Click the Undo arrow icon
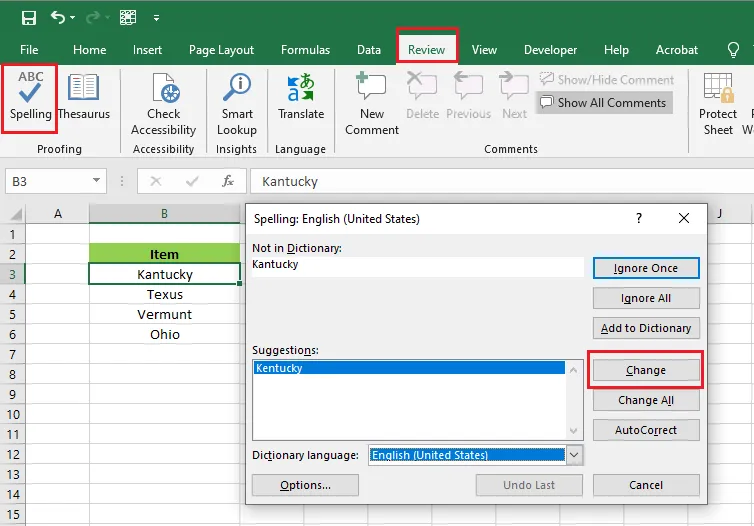 (x=58, y=18)
